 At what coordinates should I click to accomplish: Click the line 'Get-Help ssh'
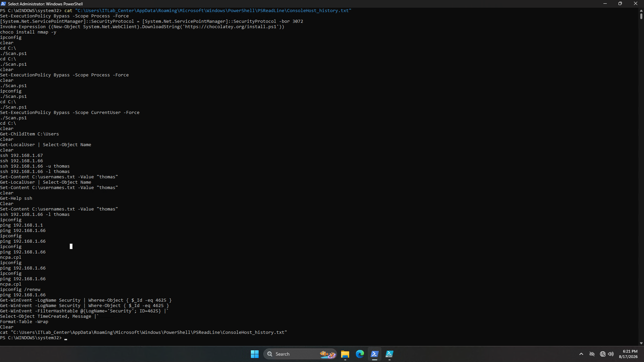[x=16, y=198]
